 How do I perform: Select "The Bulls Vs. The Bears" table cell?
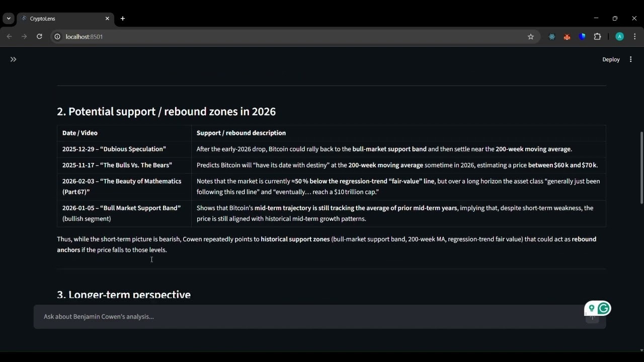(124, 165)
